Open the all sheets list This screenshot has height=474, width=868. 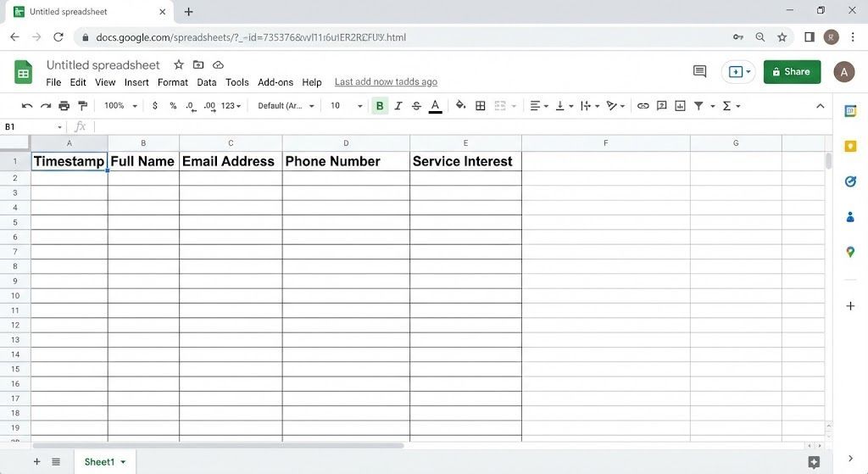(56, 461)
